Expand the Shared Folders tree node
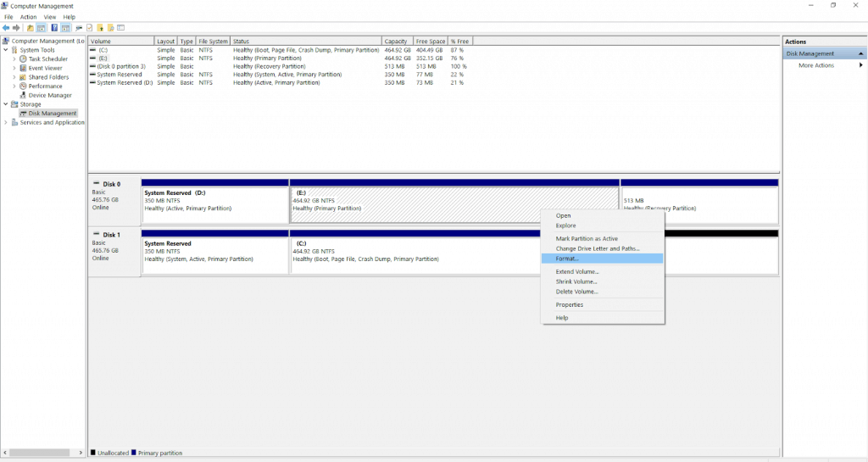 (x=14, y=77)
